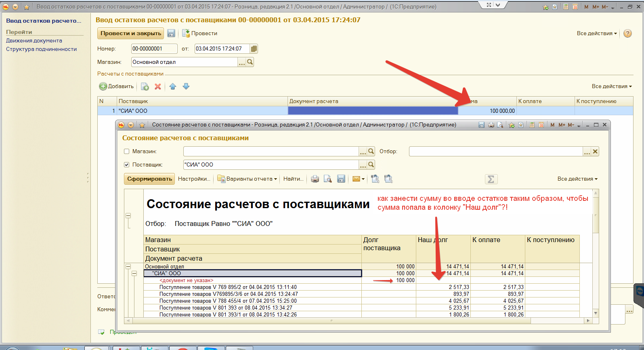Open Движения документа in the navigation panel
The width and height of the screenshot is (644, 350).
(34, 41)
